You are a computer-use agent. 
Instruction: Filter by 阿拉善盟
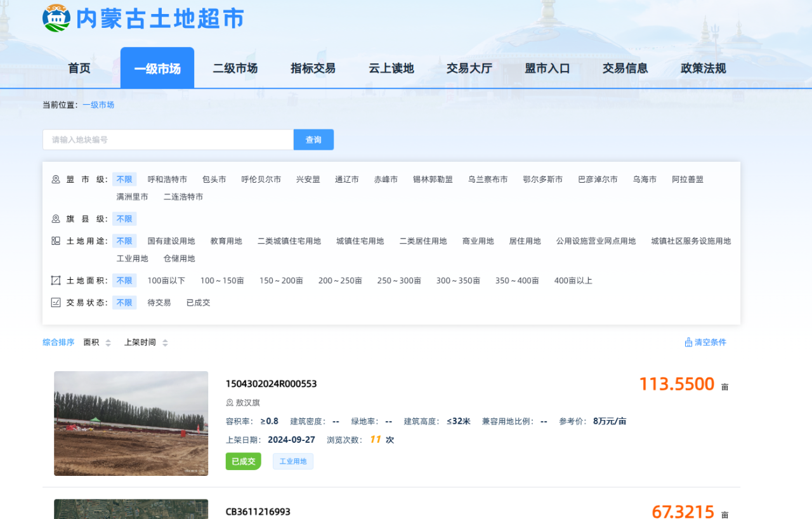pyautogui.click(x=688, y=180)
